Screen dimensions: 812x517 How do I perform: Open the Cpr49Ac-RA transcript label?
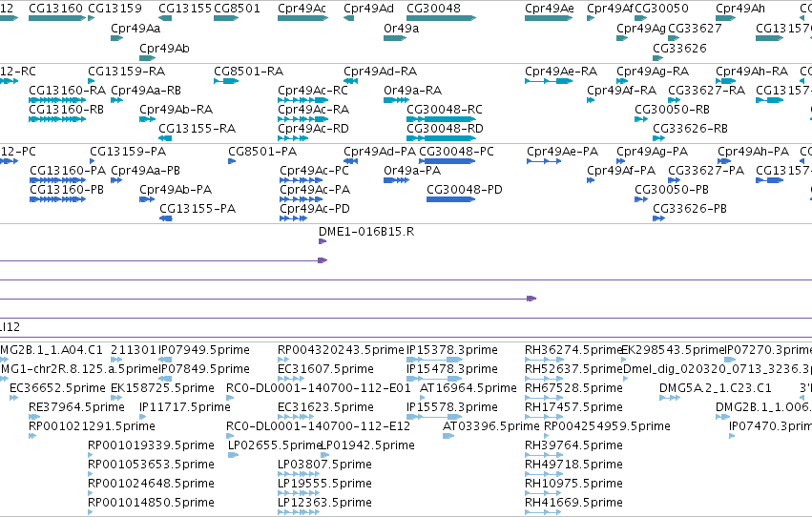pos(314,110)
